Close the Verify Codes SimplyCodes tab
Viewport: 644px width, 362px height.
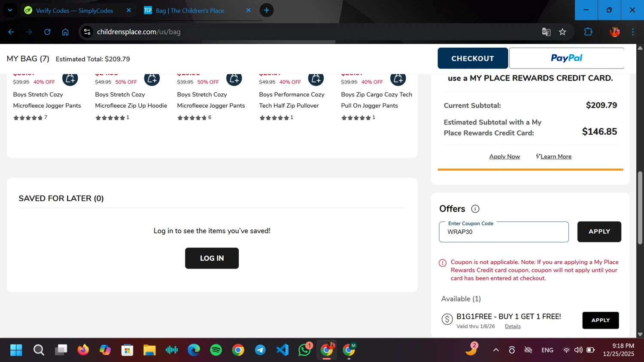(129, 10)
